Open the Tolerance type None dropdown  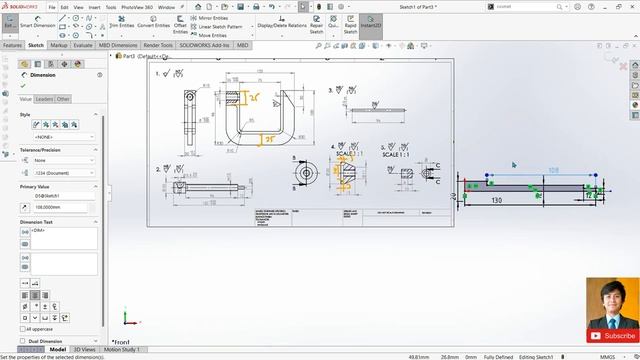64,160
